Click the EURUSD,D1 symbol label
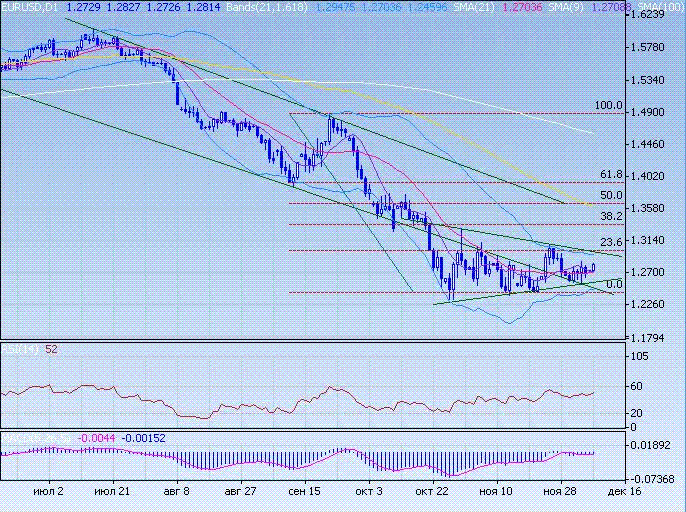686x512 pixels. click(x=29, y=7)
